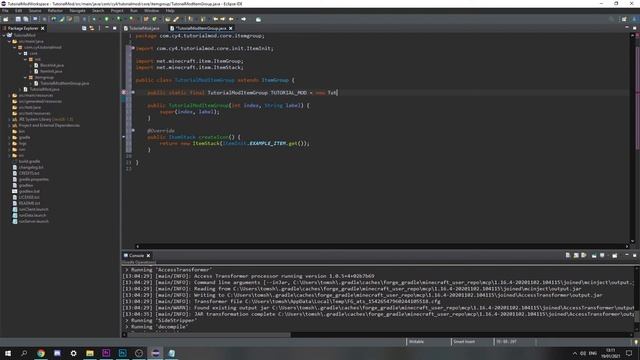Click the console horizontal scrollbar thumb
The width and height of the screenshot is (640, 360).
[x=209, y=335]
